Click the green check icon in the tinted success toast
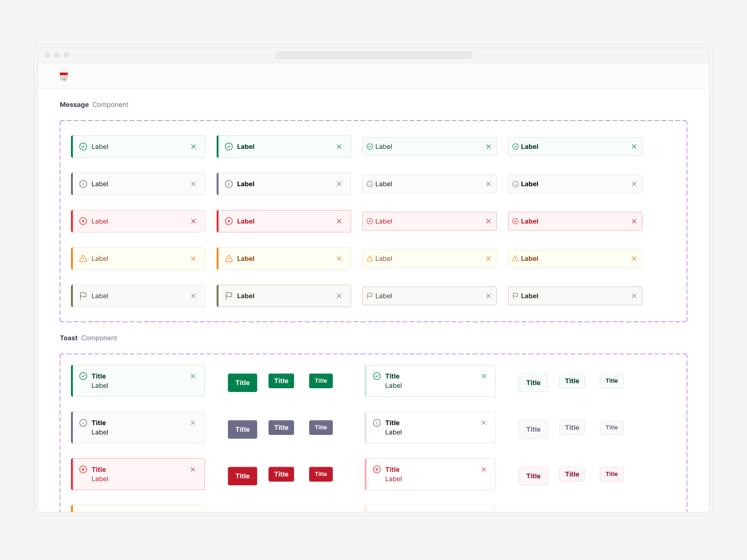747x560 pixels. tap(83, 376)
